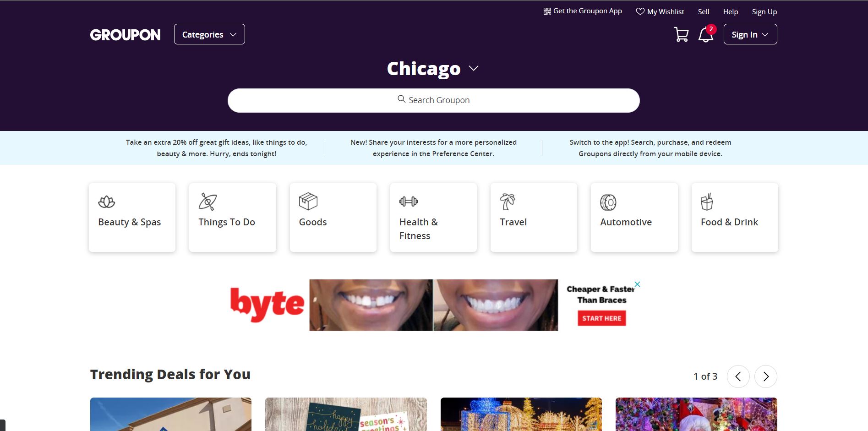Click Get the Groupon App link
The image size is (868, 431).
(583, 11)
